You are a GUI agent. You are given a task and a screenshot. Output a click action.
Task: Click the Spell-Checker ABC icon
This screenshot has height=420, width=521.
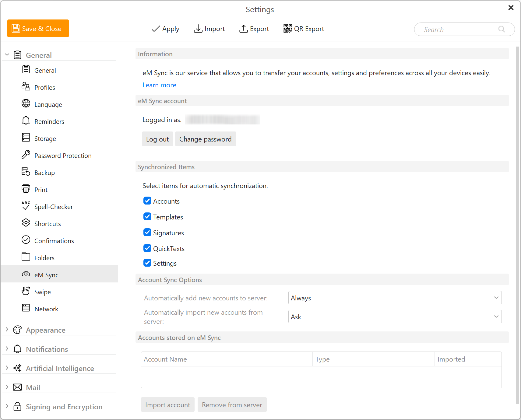point(26,206)
